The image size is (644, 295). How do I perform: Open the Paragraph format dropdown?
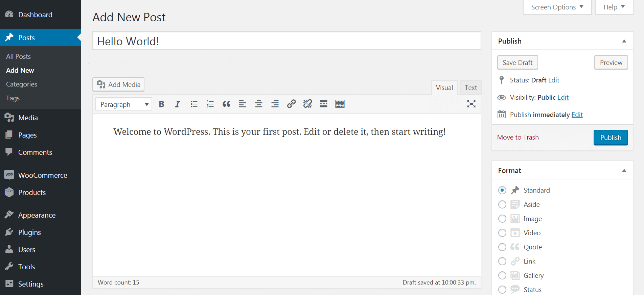(x=124, y=104)
